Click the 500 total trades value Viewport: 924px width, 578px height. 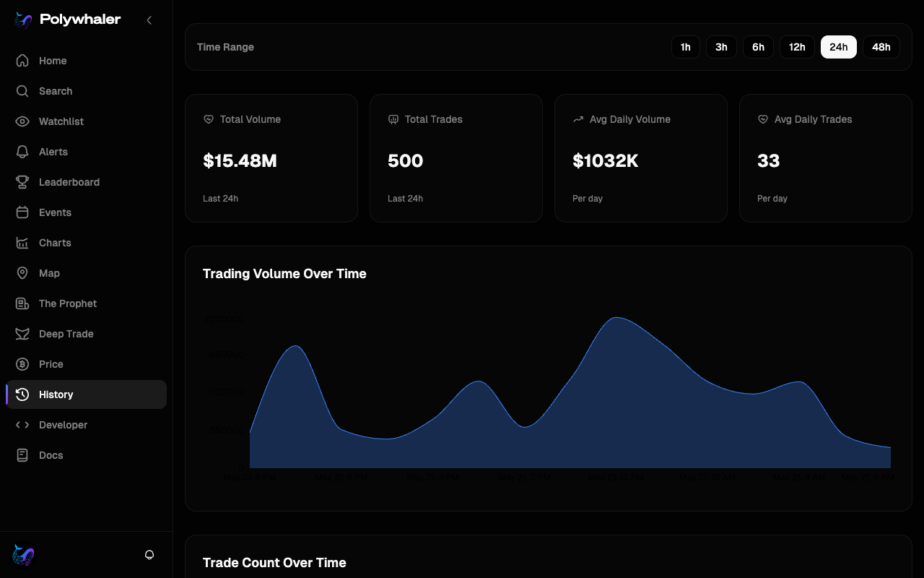pos(406,160)
